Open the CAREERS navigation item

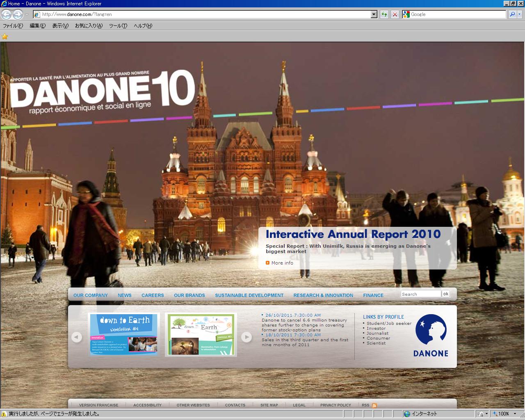[x=153, y=295]
